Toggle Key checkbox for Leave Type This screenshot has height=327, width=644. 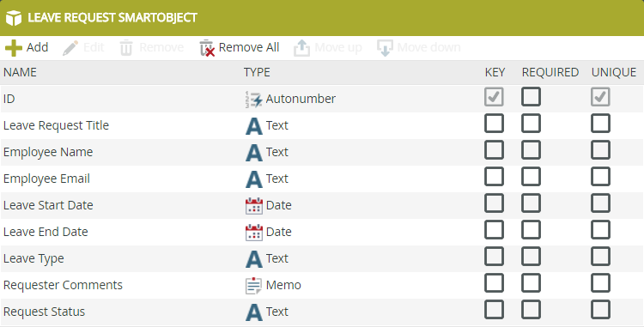coord(494,257)
